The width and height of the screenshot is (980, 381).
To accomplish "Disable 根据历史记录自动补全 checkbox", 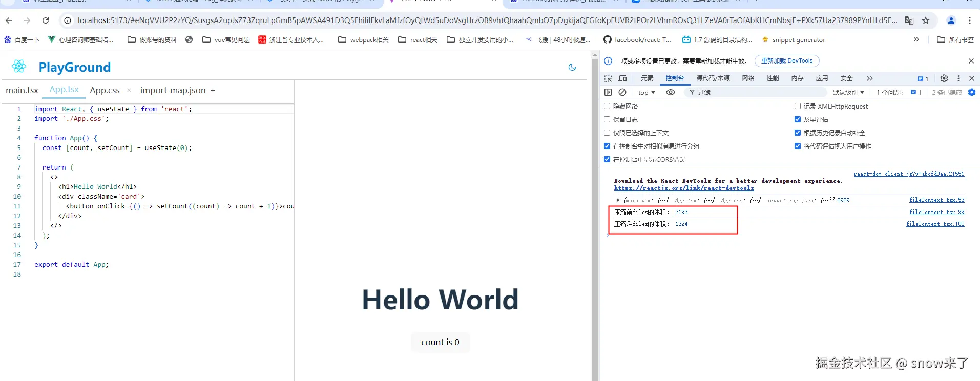I will point(798,133).
